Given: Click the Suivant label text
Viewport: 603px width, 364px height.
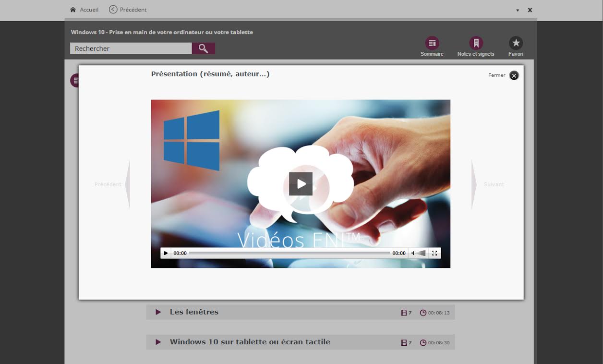Looking at the screenshot, I should (494, 184).
